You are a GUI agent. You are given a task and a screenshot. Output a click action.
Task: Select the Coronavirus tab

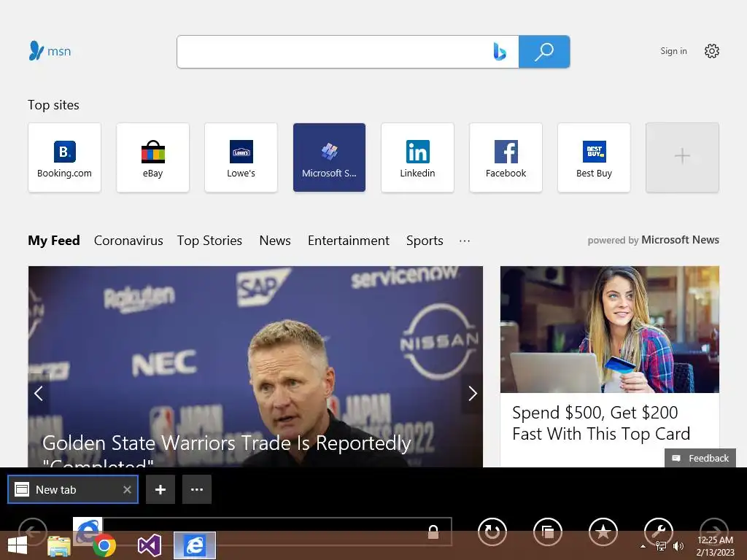click(x=128, y=241)
